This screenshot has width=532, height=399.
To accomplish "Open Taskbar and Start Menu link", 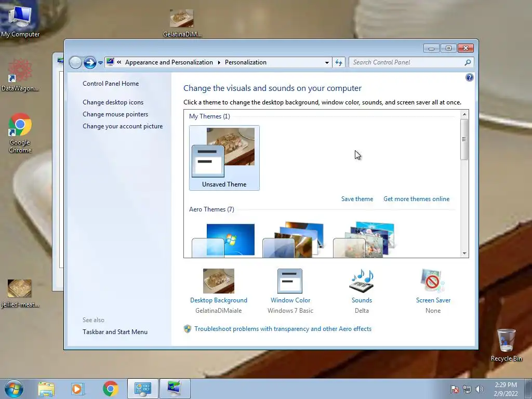I will 115,332.
